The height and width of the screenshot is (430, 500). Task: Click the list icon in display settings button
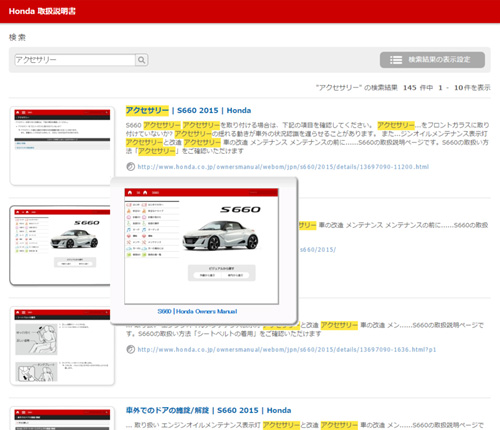pos(396,60)
